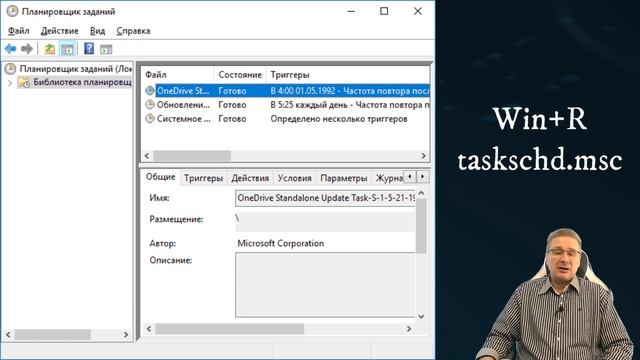The height and width of the screenshot is (360, 640).
Task: Click details pane vertical scrollbar up arrow
Action: click(x=422, y=193)
